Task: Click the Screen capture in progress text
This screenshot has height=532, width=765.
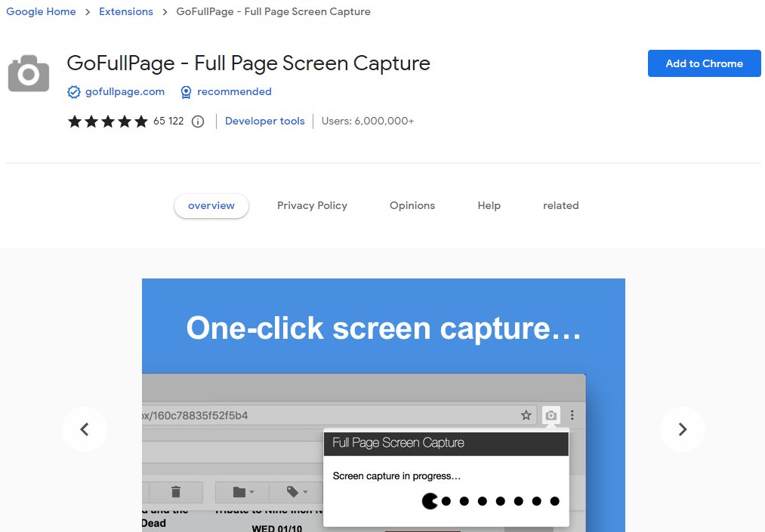Action: click(396, 476)
